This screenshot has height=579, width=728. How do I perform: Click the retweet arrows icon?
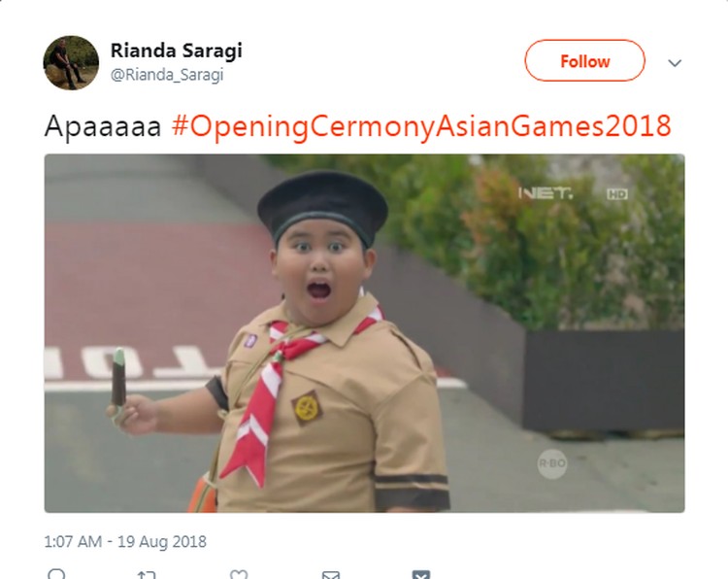[147, 575]
